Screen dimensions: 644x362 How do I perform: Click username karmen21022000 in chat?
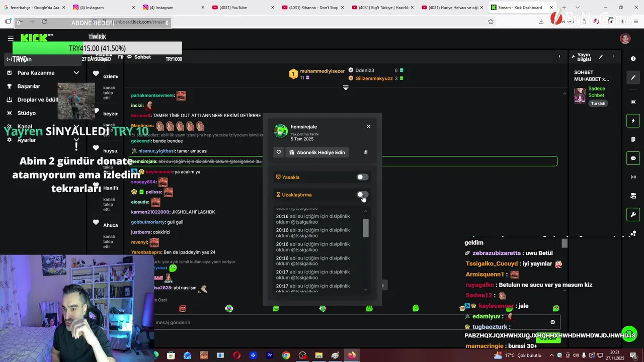(150, 212)
